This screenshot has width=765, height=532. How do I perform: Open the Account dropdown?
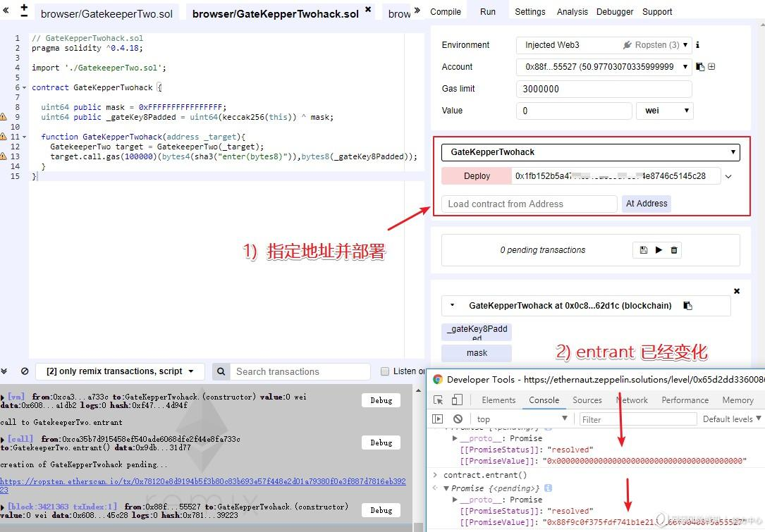coord(604,67)
